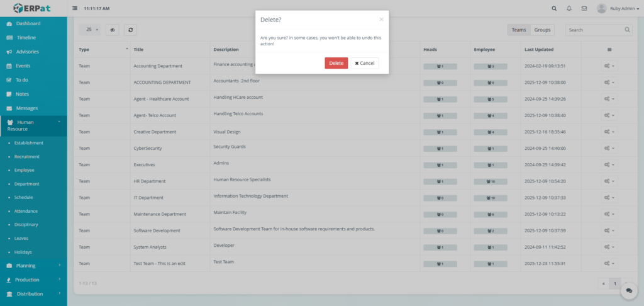
Task: Open gear actions for Test Team row
Action: coord(609,263)
